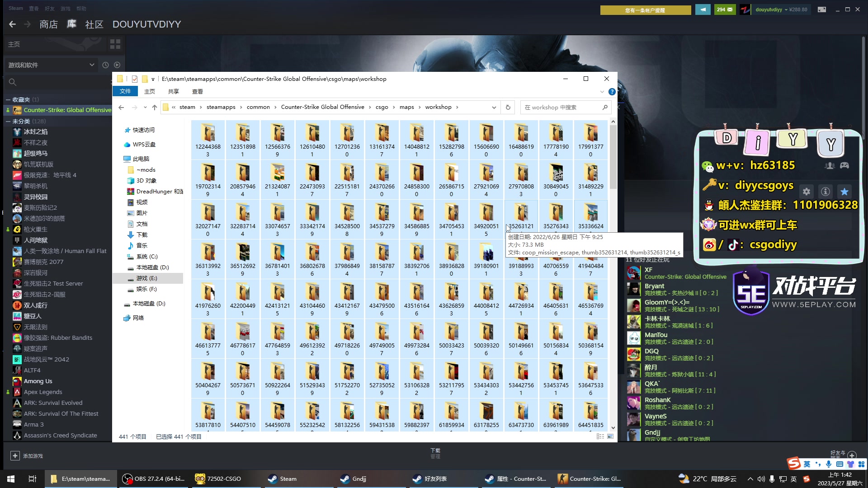Go to the 社区 tab in Steam
The image size is (868, 488).
click(94, 24)
